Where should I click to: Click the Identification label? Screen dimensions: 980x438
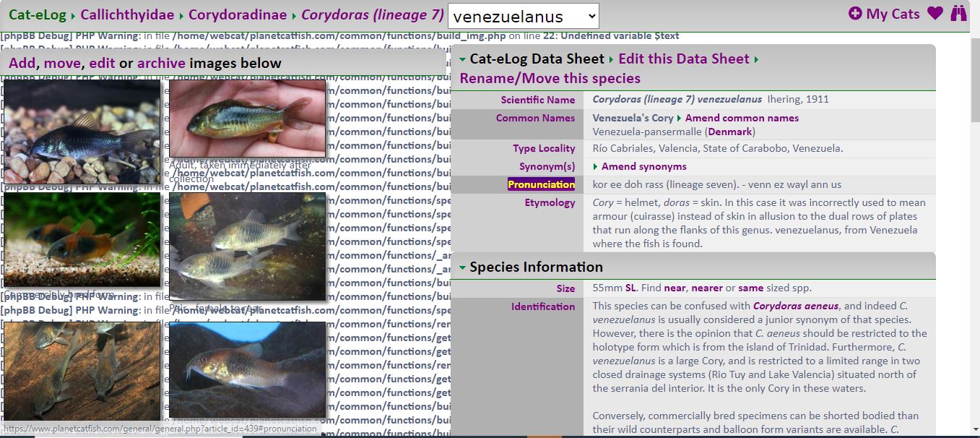point(543,306)
